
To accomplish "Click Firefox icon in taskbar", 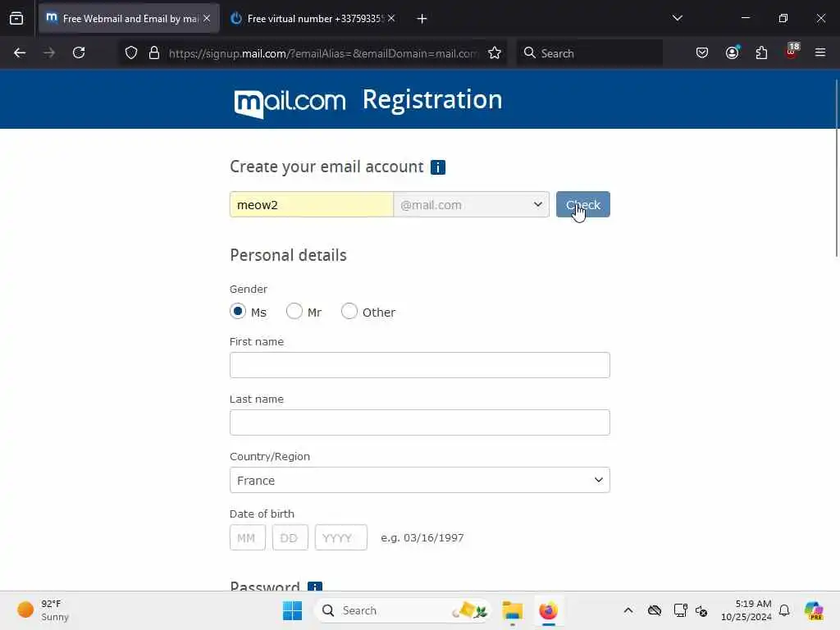I will (x=548, y=610).
